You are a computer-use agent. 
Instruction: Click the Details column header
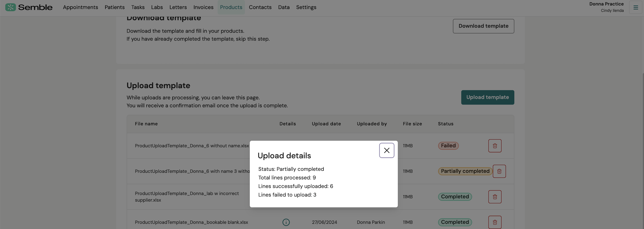[287, 124]
